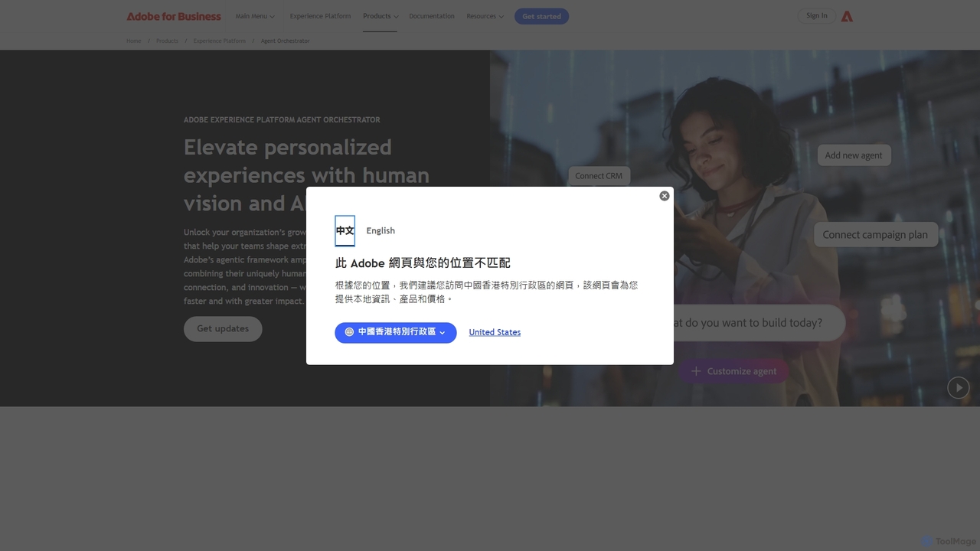Click the build today prompt field

point(758,323)
